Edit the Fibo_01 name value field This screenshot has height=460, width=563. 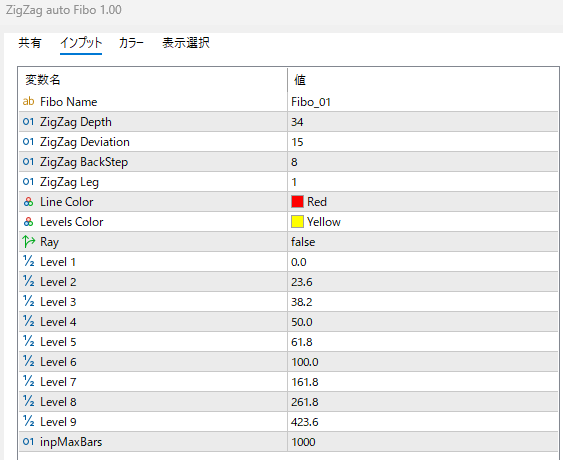(423, 102)
